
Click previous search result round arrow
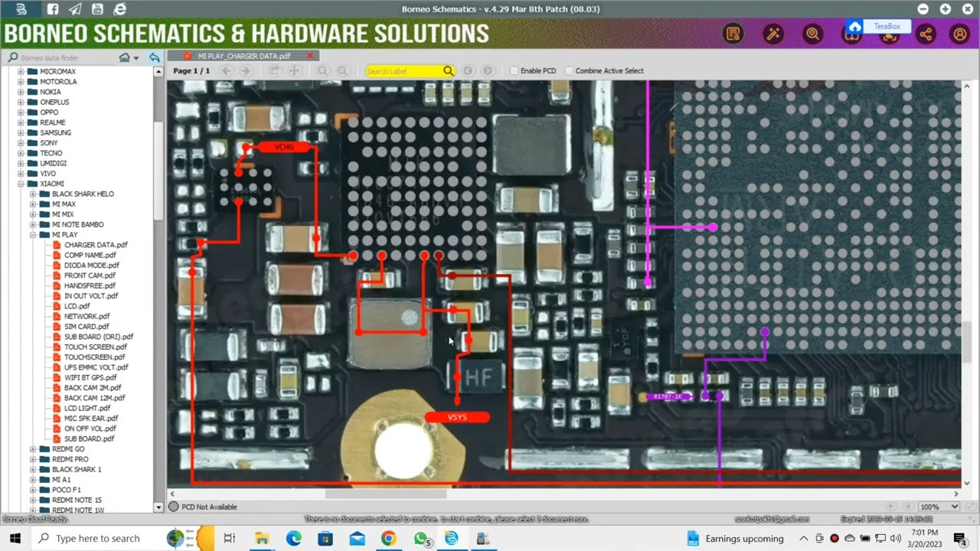[x=469, y=70]
